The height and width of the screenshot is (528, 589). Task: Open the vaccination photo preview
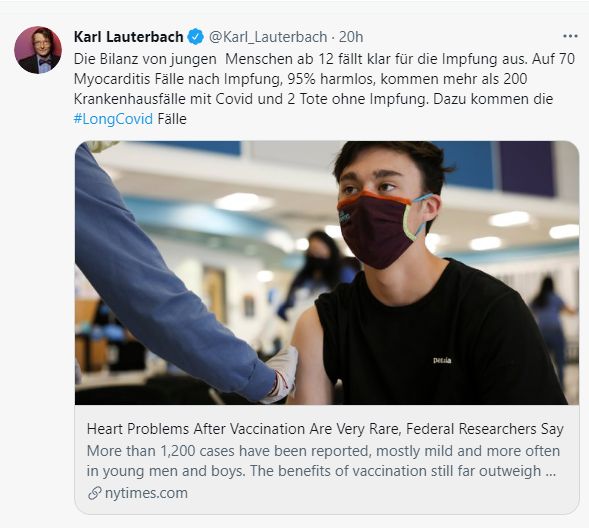[x=327, y=273]
